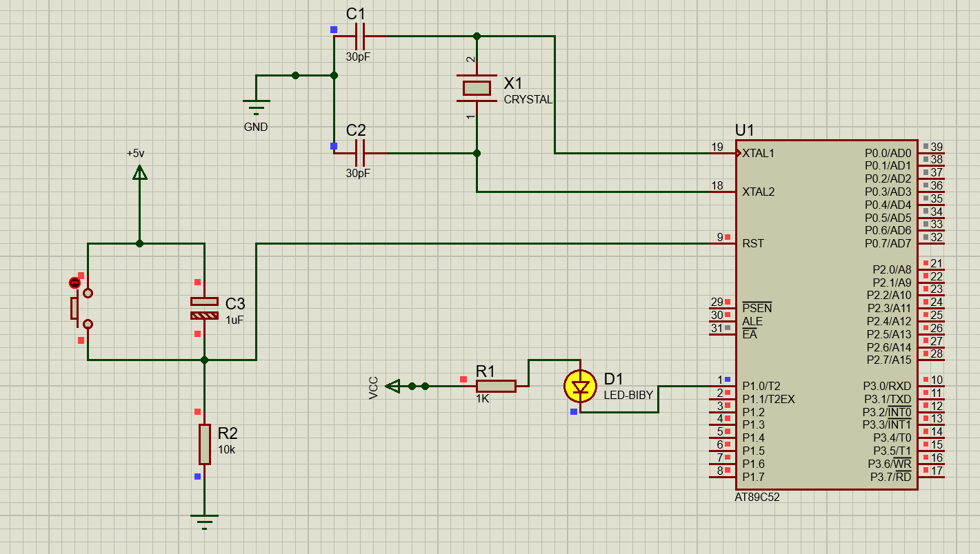Click the ALE pin name
Screen dimensions: 980x554
[x=752, y=321]
